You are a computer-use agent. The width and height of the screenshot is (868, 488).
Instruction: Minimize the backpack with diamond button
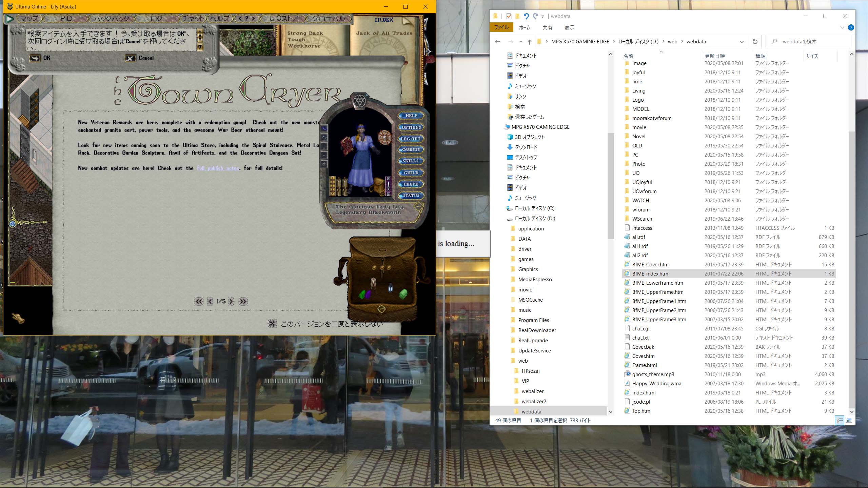(x=381, y=309)
